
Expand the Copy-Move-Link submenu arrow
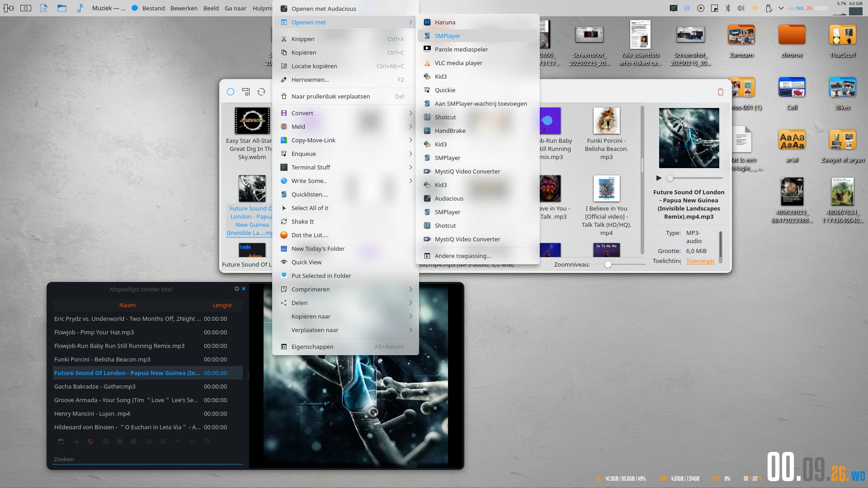coord(410,140)
